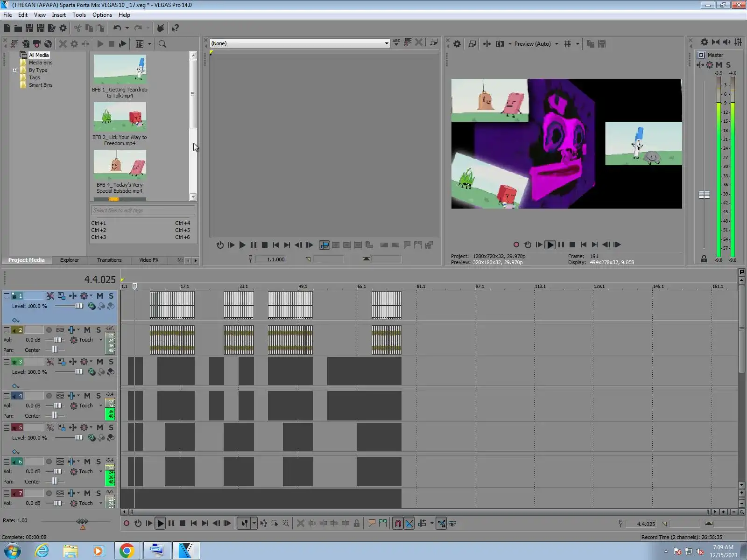The height and width of the screenshot is (560, 747).
Task: Mute video track 1
Action: point(100,296)
